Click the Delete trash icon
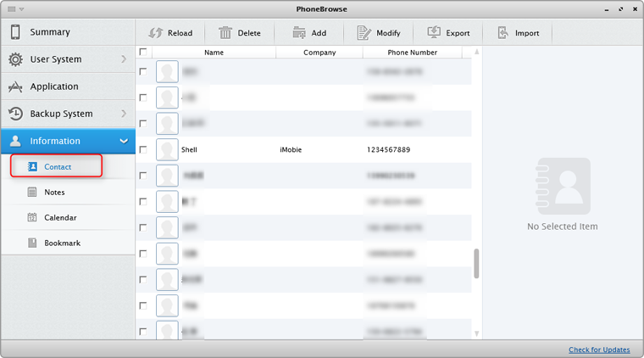This screenshot has width=644, height=358. click(x=225, y=33)
